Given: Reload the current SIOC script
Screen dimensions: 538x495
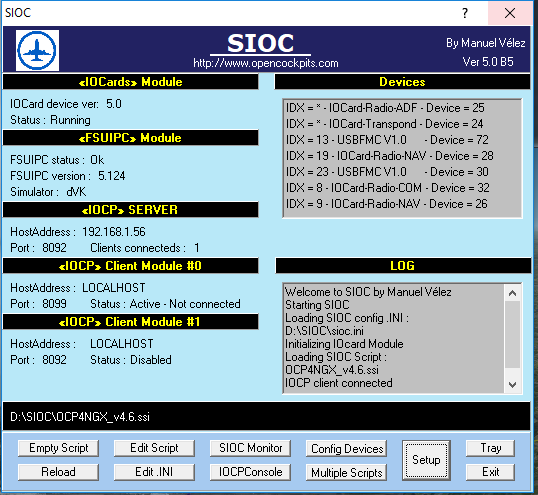Looking at the screenshot, I should point(58,472).
